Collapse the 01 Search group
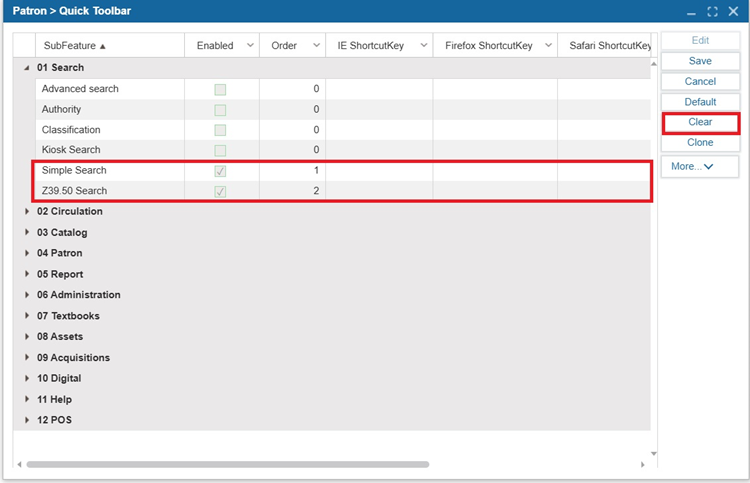750x483 pixels. point(27,68)
